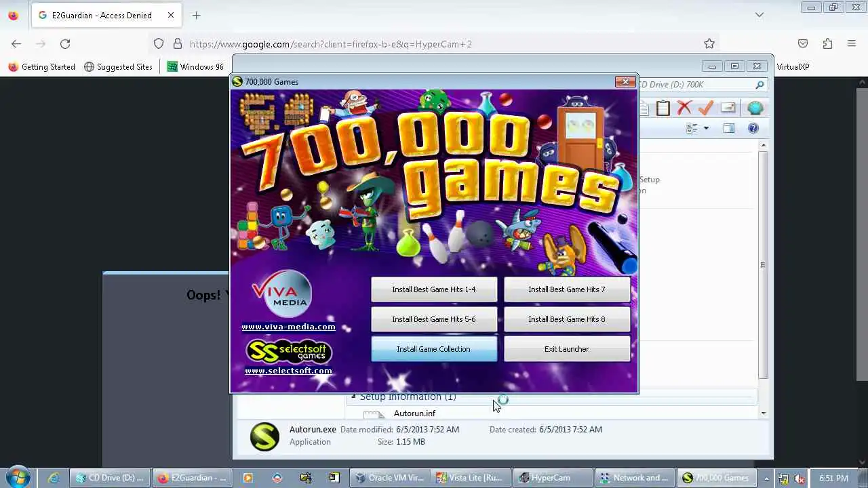Click Explorer file list scrollbar down arrow
Screen dimensions: 868x488
point(764,413)
